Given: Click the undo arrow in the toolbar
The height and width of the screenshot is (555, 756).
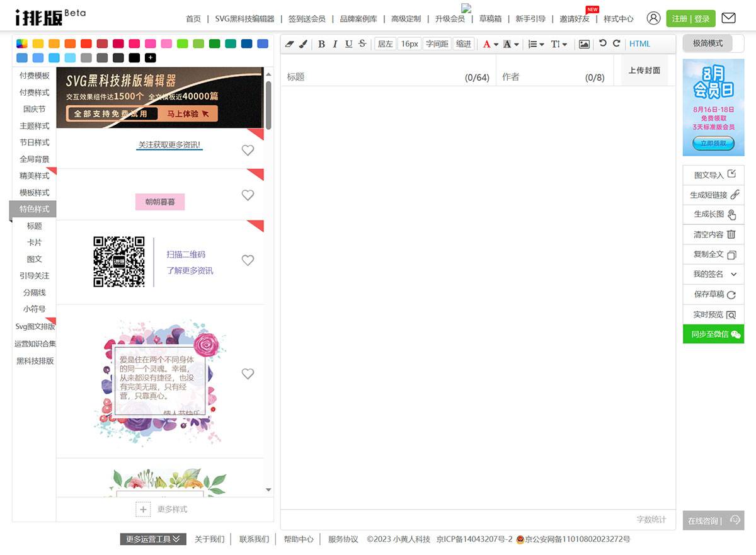Looking at the screenshot, I should [603, 43].
